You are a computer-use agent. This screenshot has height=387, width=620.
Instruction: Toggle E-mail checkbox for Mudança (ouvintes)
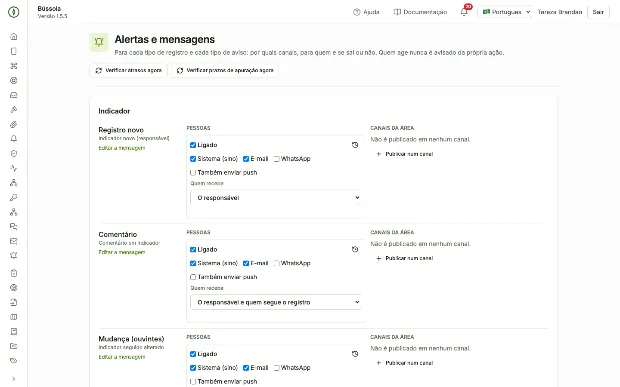(x=246, y=368)
